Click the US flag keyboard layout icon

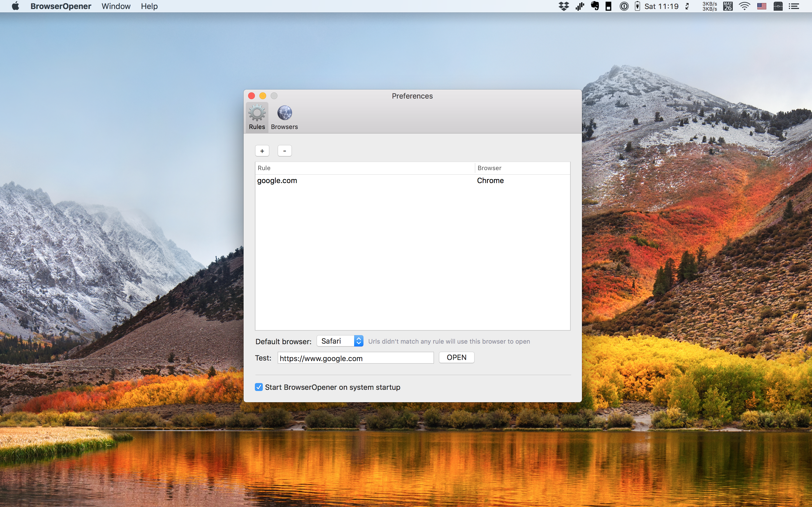(x=762, y=6)
